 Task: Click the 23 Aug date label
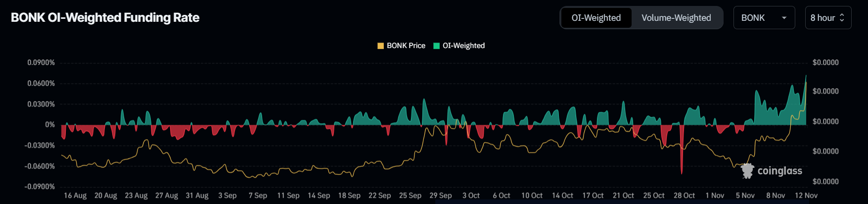click(x=136, y=196)
